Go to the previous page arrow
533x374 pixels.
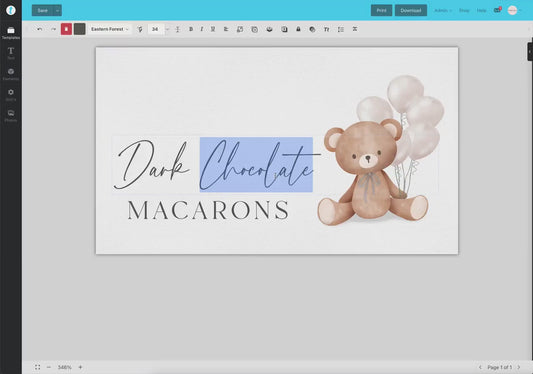click(480, 367)
